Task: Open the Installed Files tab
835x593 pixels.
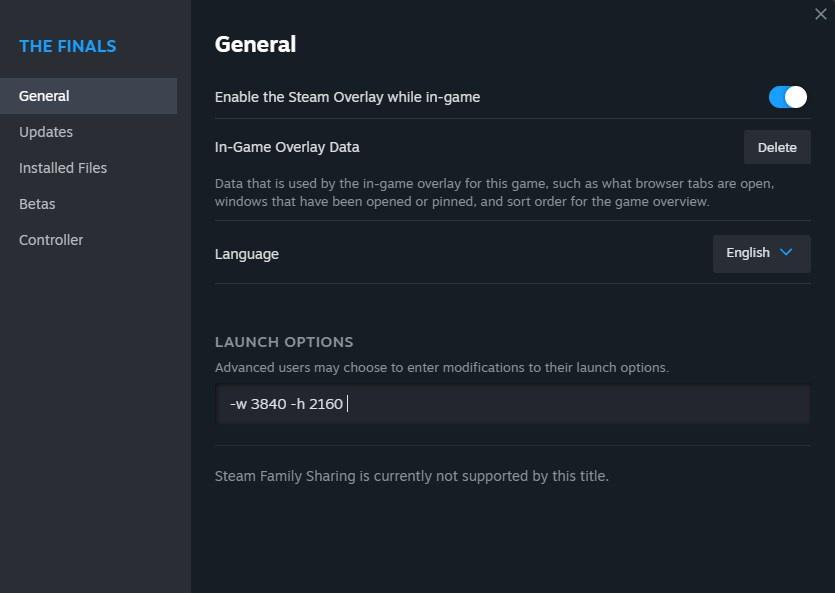Action: [x=63, y=168]
